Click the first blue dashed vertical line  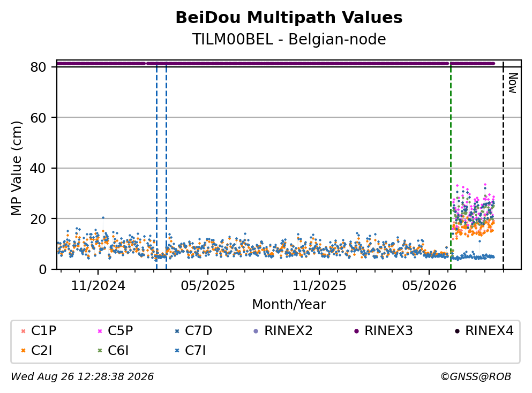click(156, 166)
